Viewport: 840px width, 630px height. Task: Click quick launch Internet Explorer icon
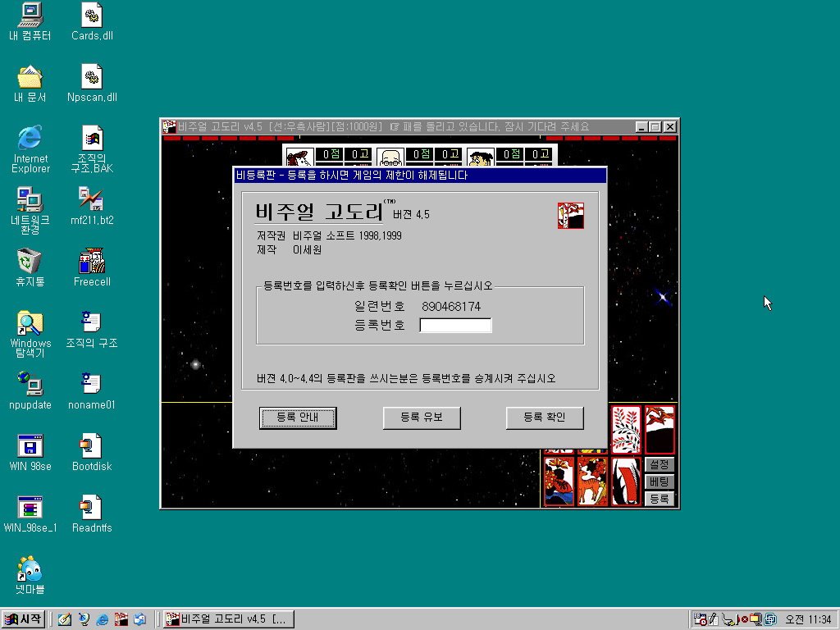click(x=102, y=619)
